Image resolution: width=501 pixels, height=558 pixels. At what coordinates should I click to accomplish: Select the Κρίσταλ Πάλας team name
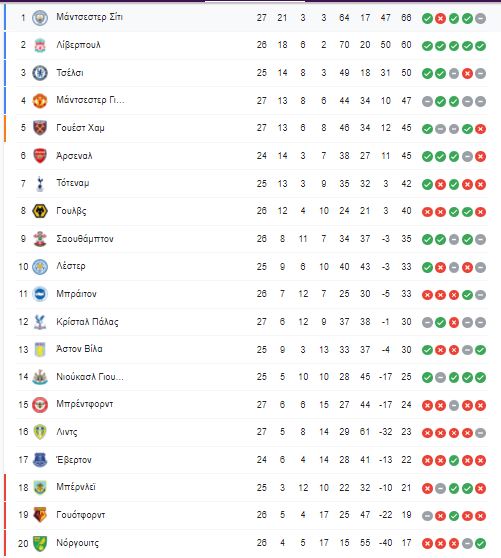pos(87,322)
